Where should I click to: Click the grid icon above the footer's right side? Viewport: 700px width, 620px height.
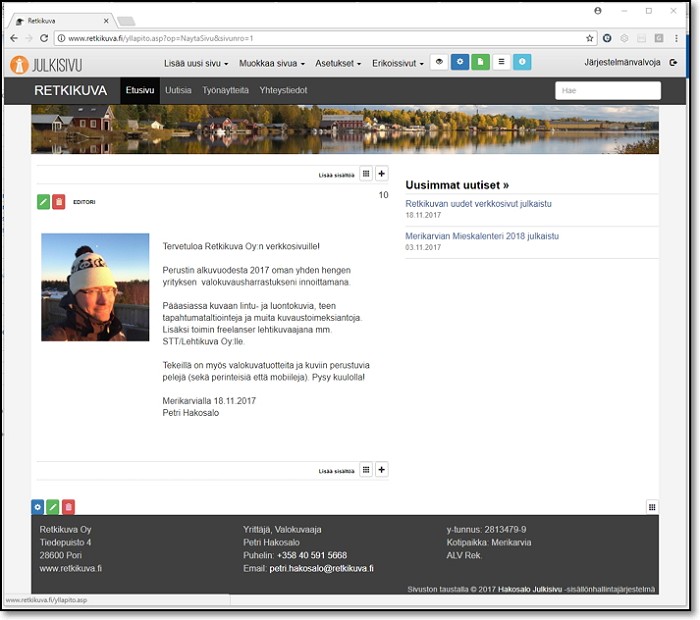coord(652,507)
